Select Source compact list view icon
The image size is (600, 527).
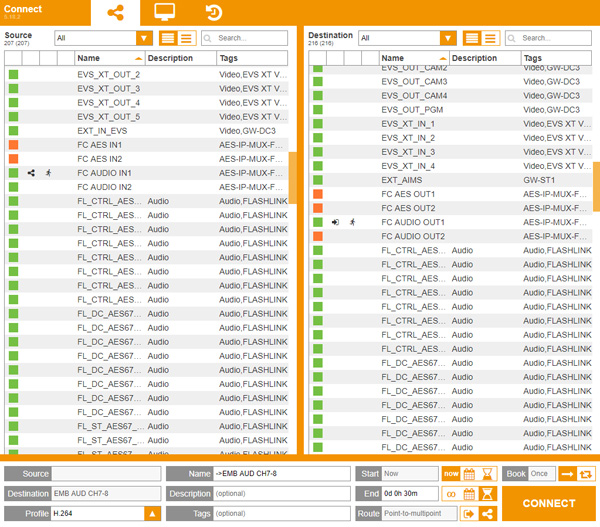pos(187,38)
